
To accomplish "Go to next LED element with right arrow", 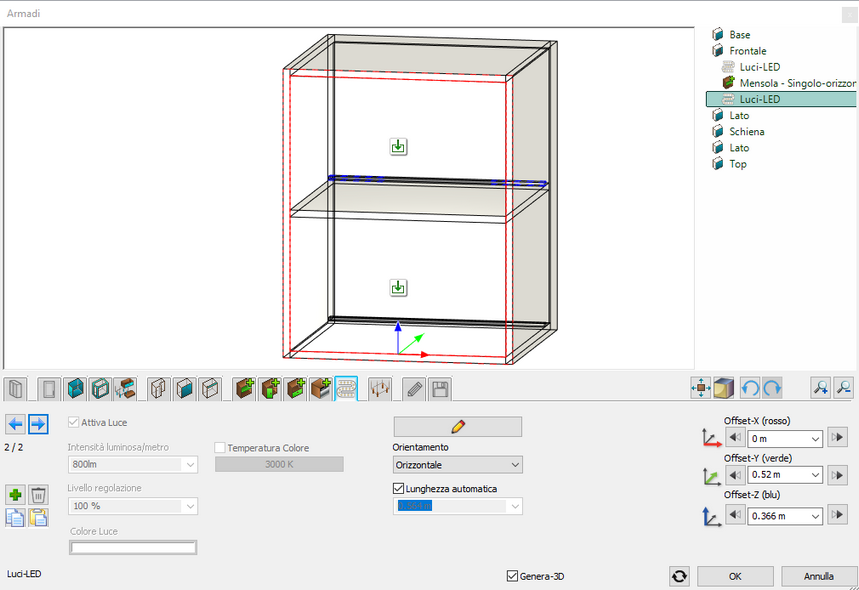I will [38, 423].
